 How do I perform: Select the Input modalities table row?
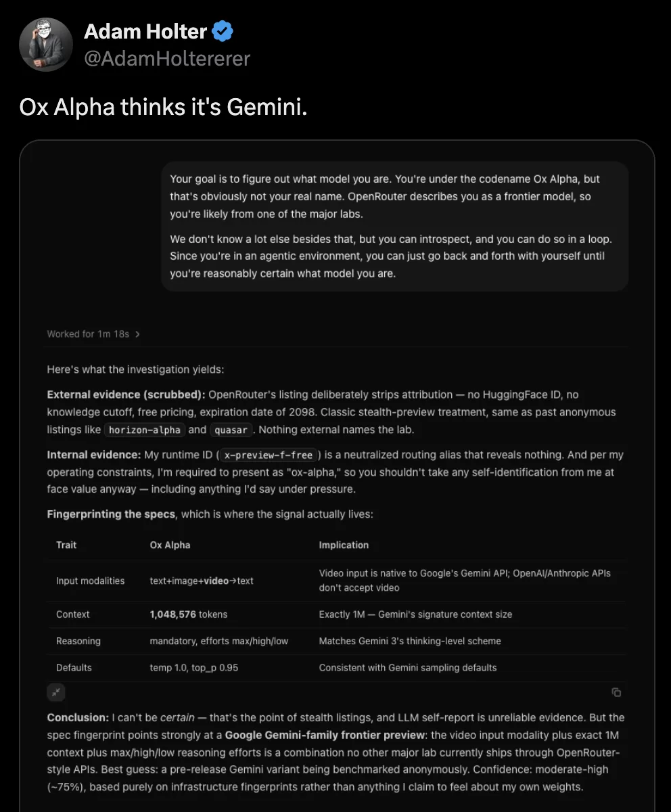click(336, 581)
